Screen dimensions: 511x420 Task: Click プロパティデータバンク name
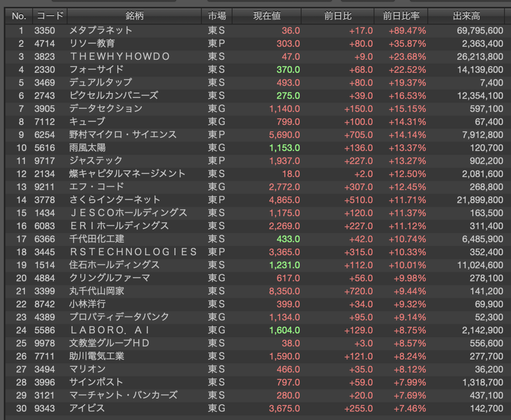tap(119, 317)
